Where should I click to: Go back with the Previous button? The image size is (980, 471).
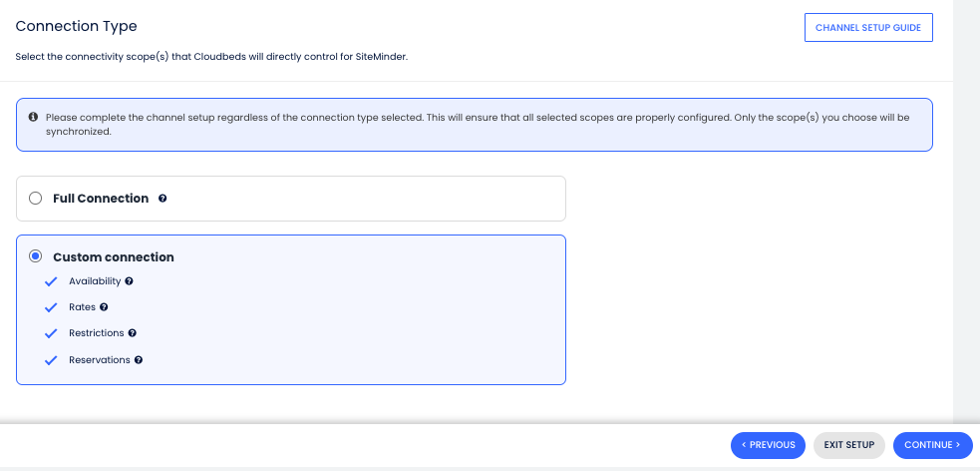[x=768, y=445]
